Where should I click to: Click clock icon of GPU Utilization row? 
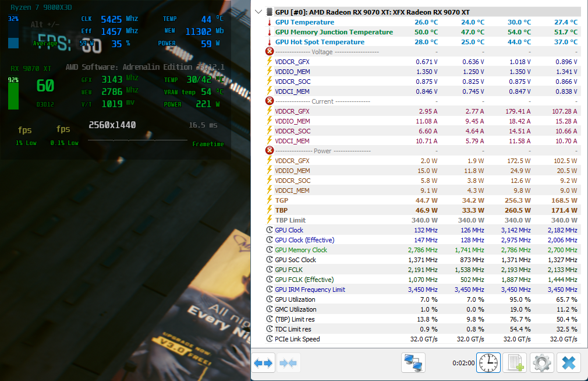(x=269, y=299)
